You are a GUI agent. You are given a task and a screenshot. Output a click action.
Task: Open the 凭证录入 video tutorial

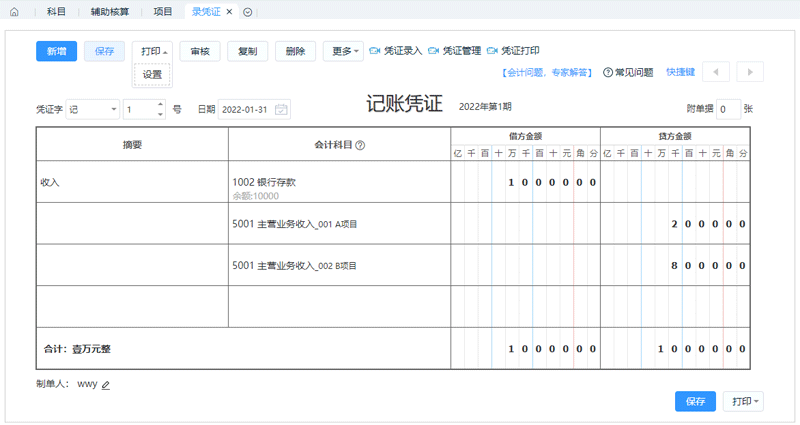pyautogui.click(x=395, y=51)
